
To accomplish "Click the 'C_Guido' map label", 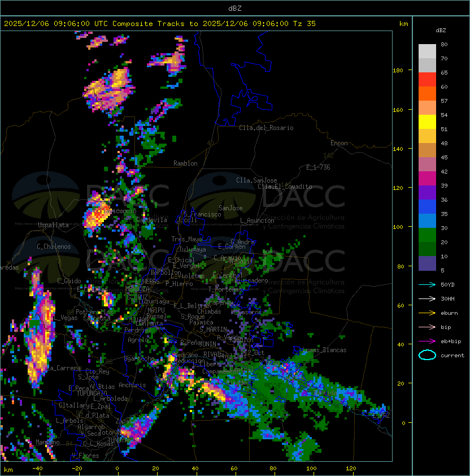I will (69, 281).
